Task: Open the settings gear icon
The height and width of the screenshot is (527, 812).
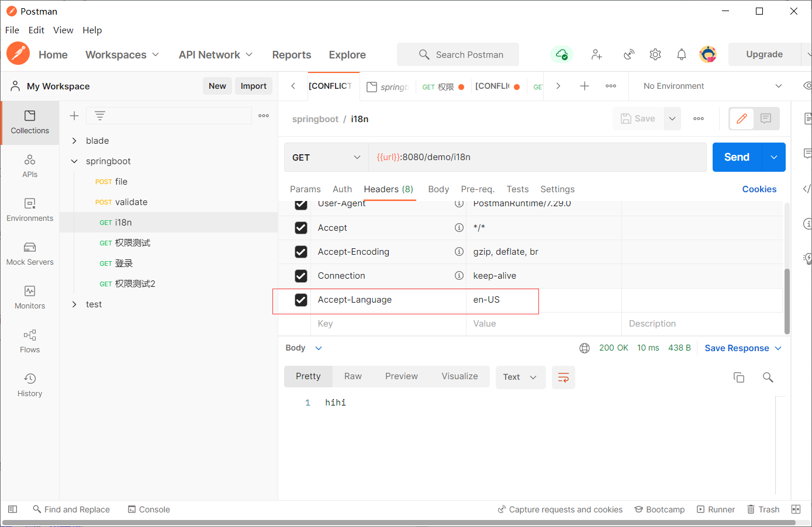Action: [x=655, y=54]
